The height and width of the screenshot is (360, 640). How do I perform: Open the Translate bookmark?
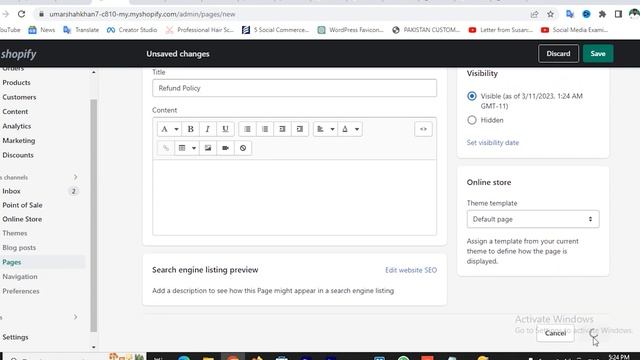[x=81, y=30]
